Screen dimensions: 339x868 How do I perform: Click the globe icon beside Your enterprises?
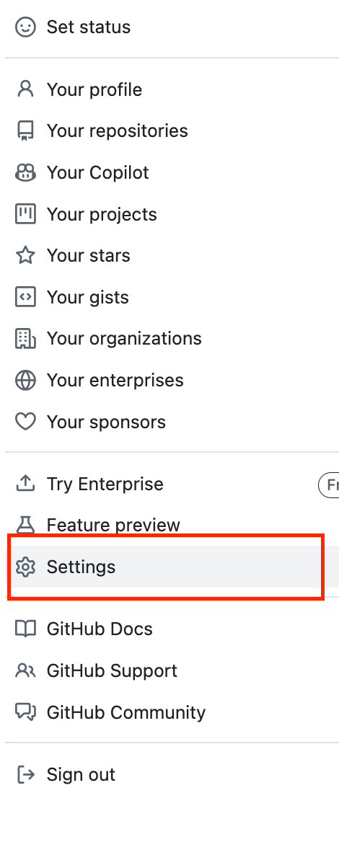coord(25,380)
